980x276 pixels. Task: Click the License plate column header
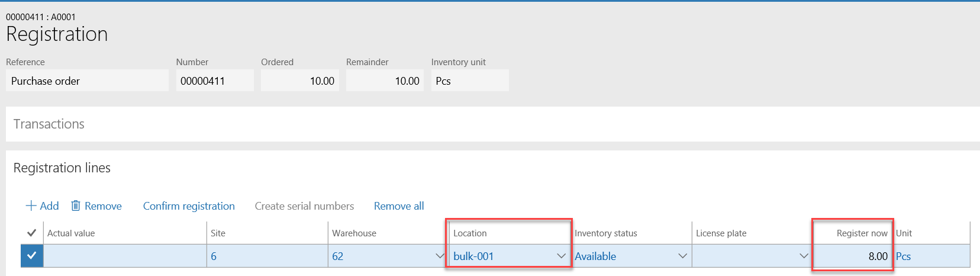[721, 233]
